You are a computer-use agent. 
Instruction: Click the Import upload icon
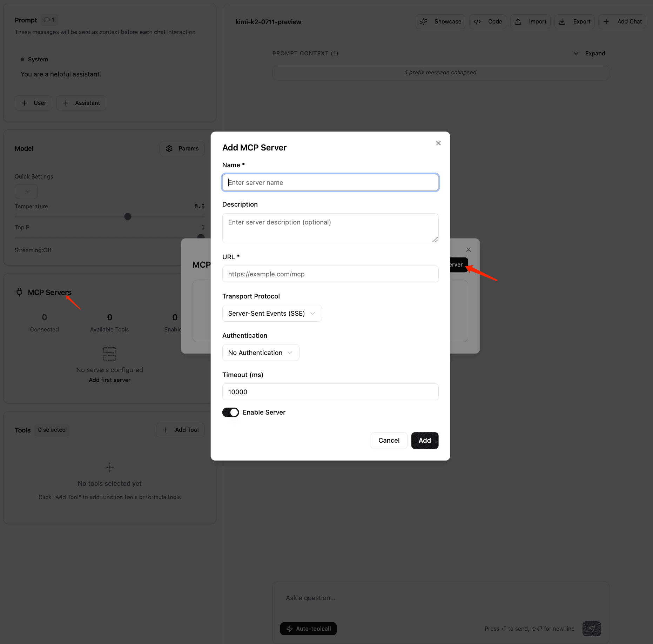pyautogui.click(x=518, y=22)
